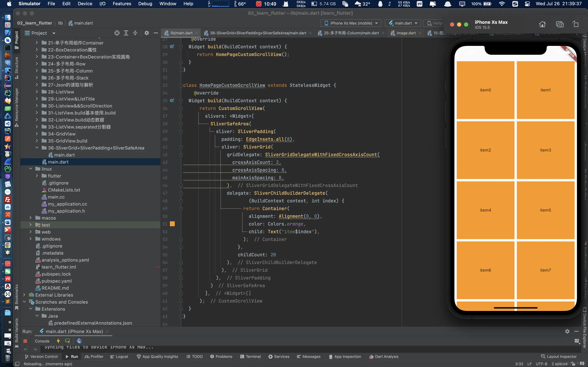
Task: Toggle code fold marker at line 42
Action: (181, 155)
